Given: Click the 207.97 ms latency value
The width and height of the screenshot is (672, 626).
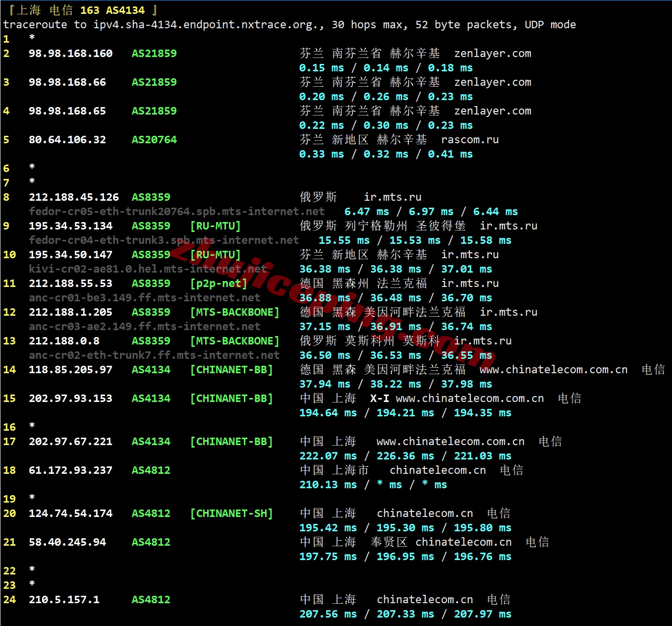Looking at the screenshot, I should [x=483, y=614].
